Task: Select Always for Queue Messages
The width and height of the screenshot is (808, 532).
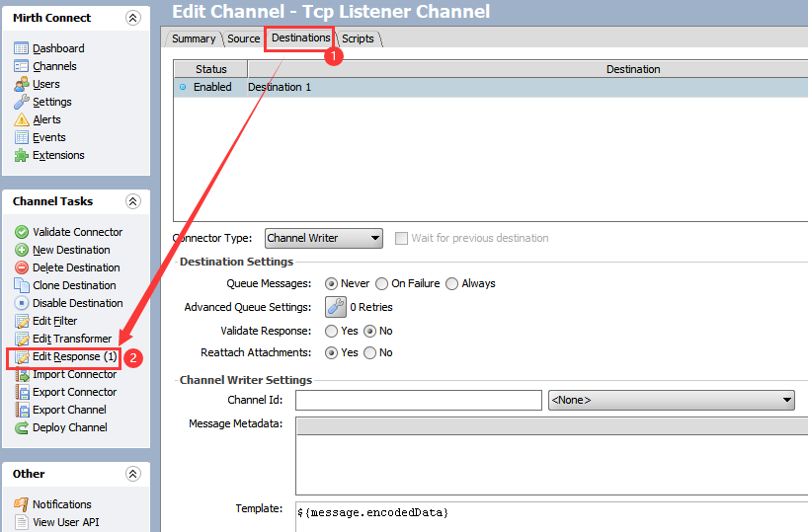Action: click(452, 284)
